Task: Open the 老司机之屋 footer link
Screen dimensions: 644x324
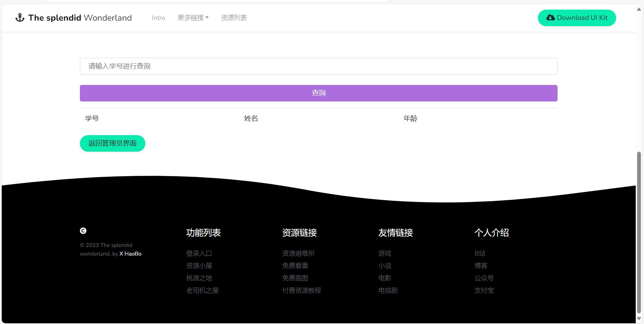Action: click(202, 291)
